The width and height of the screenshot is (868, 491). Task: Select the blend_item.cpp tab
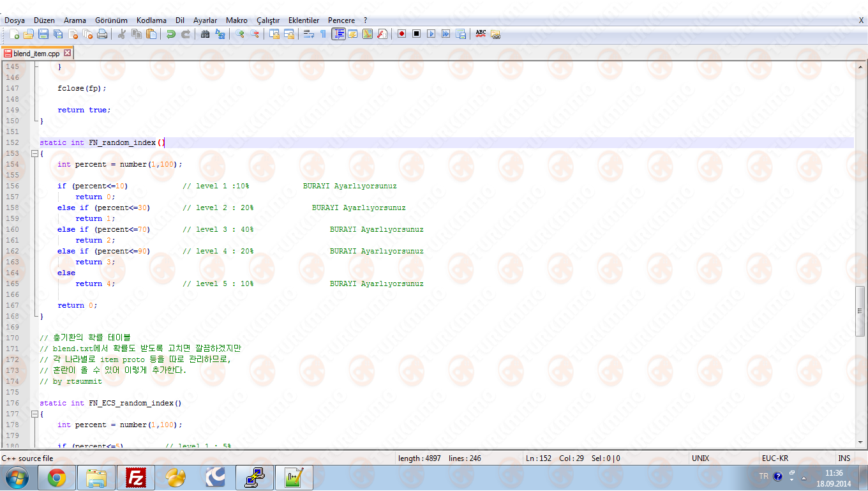(x=36, y=54)
